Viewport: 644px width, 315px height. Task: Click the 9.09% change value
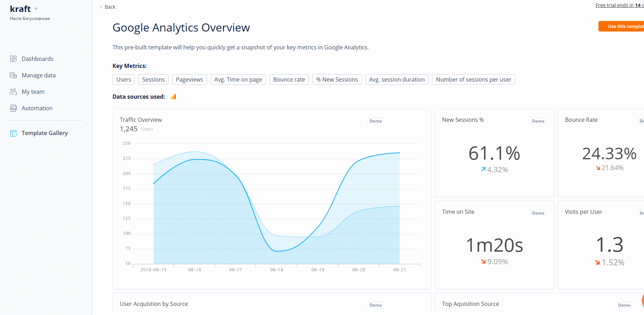[x=498, y=262]
